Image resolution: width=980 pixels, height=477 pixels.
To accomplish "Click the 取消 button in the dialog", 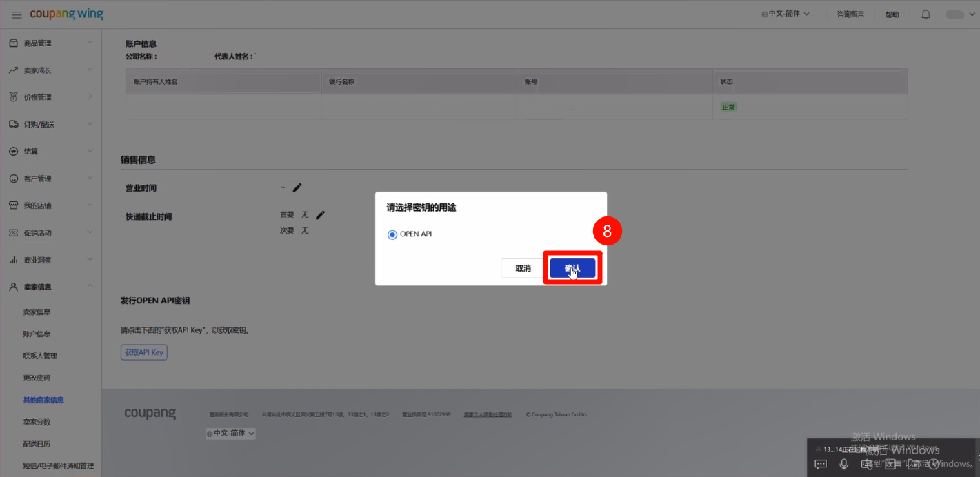I will click(523, 268).
